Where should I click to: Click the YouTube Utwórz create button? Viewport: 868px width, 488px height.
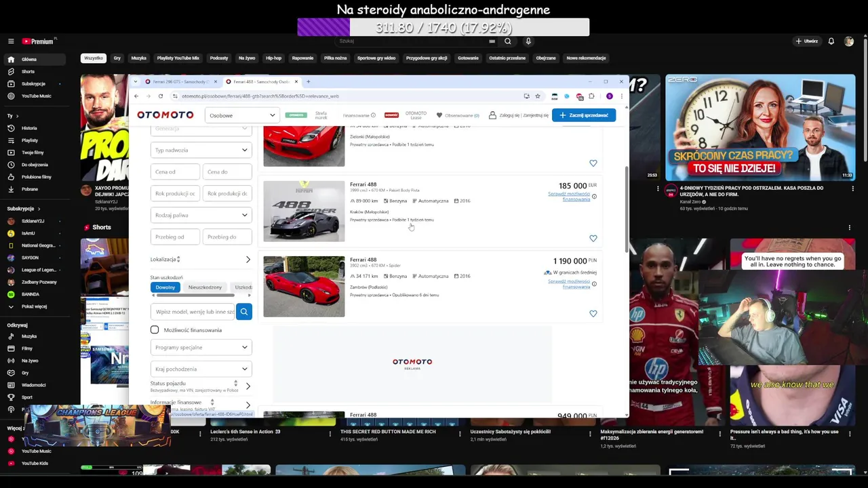pos(807,41)
